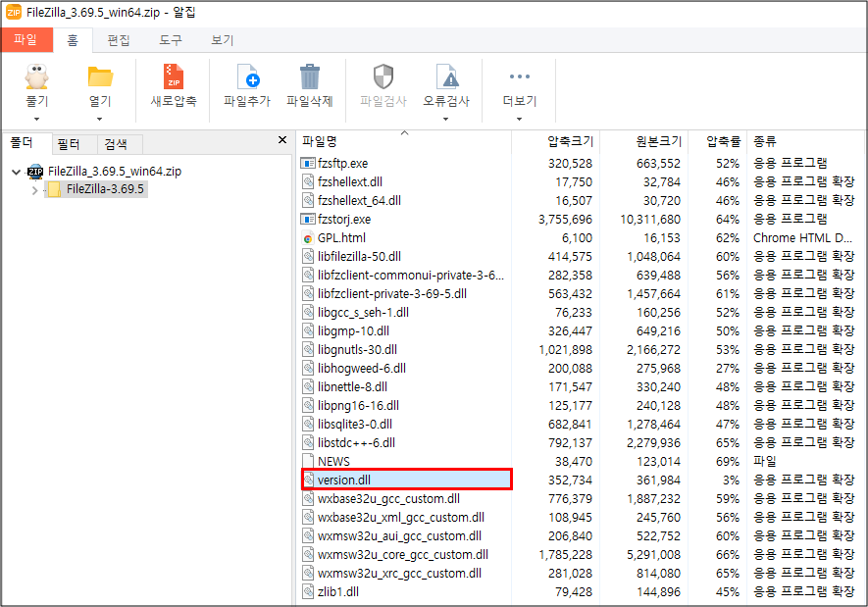Click the wxbase32u_gcc_custom.dll file icon
The width and height of the screenshot is (868, 607).
[308, 498]
